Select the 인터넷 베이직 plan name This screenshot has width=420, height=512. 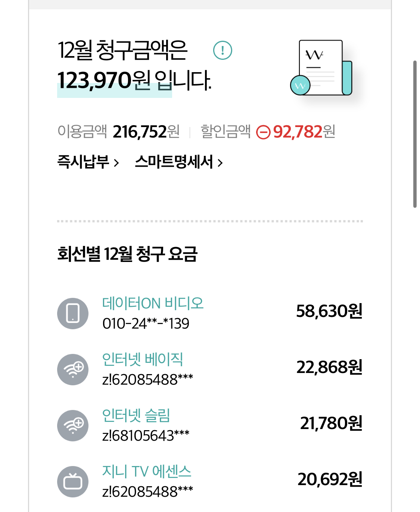coord(143,359)
